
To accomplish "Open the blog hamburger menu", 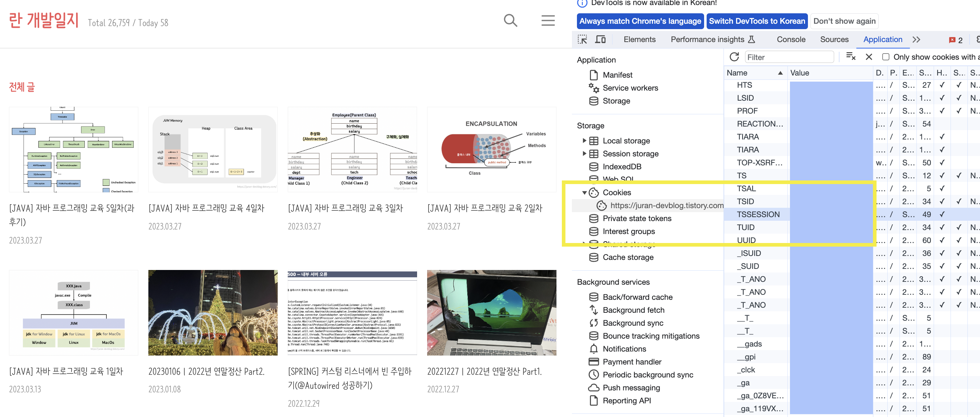I will [547, 20].
